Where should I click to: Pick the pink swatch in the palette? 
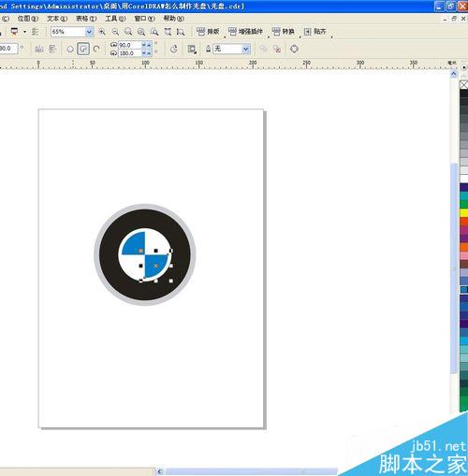pos(463,255)
